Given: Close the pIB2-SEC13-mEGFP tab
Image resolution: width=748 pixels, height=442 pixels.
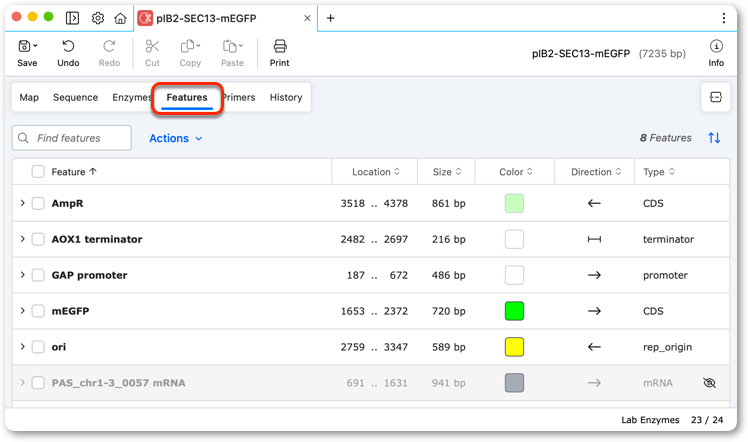Looking at the screenshot, I should click(307, 18).
